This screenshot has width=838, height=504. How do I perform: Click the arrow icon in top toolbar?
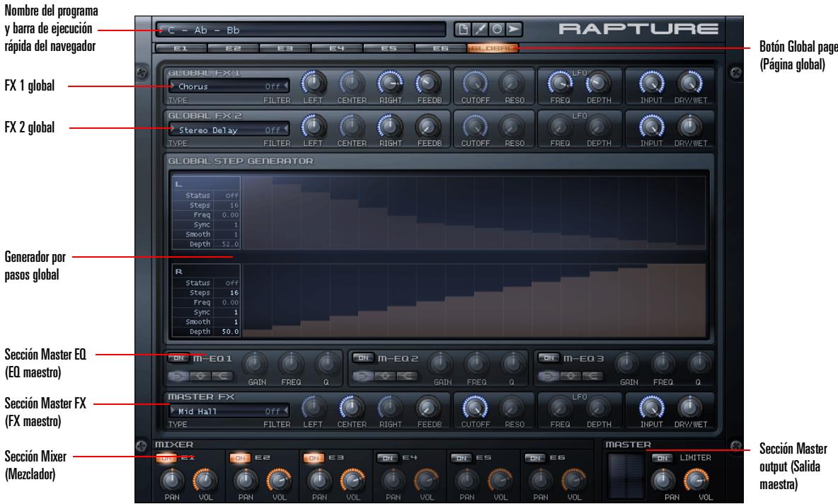point(514,30)
